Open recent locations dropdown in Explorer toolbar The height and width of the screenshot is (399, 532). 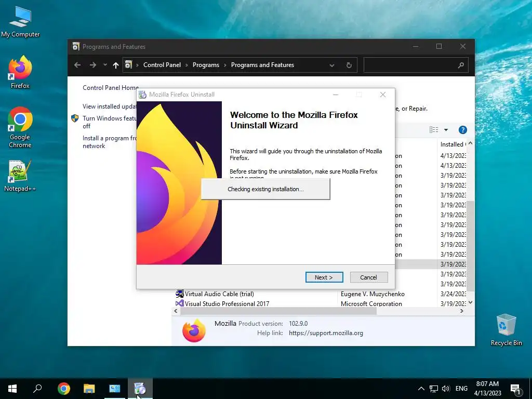click(105, 65)
